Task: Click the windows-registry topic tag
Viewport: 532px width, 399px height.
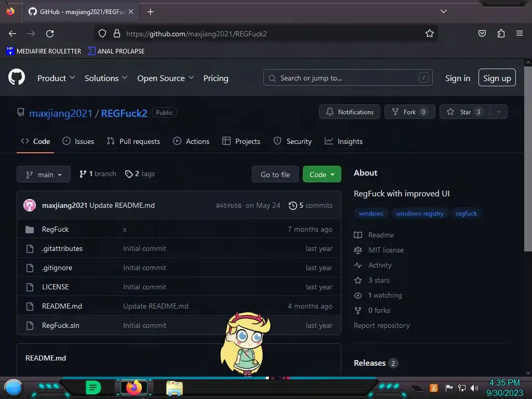Action: [x=420, y=214]
